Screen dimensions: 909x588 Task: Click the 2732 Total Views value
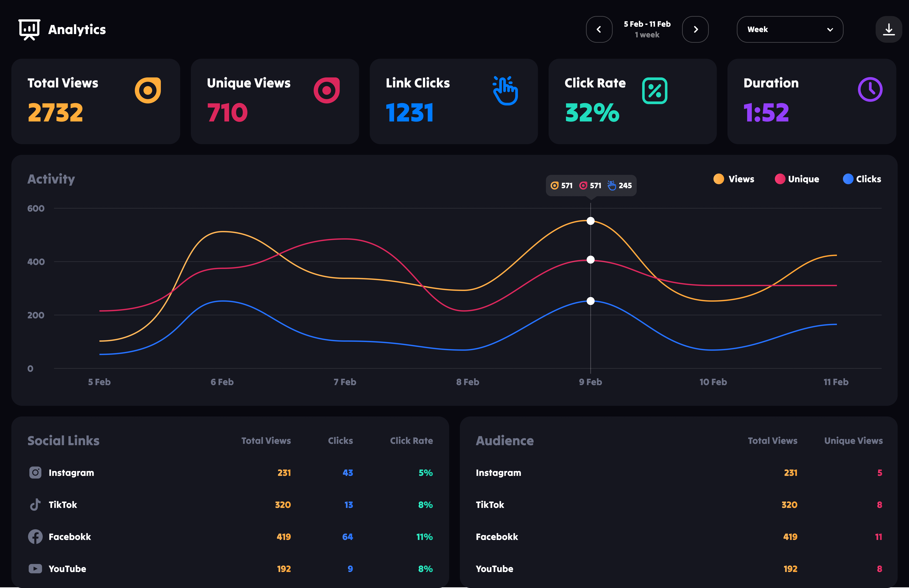[x=55, y=113]
